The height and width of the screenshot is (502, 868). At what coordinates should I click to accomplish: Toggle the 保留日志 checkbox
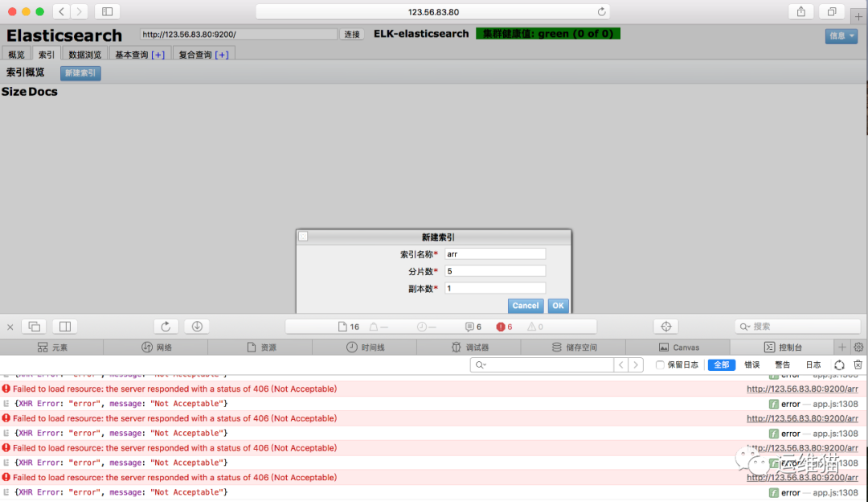click(660, 364)
